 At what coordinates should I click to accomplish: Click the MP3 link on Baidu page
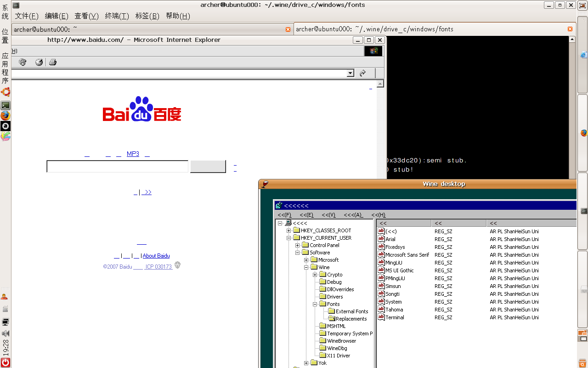133,154
